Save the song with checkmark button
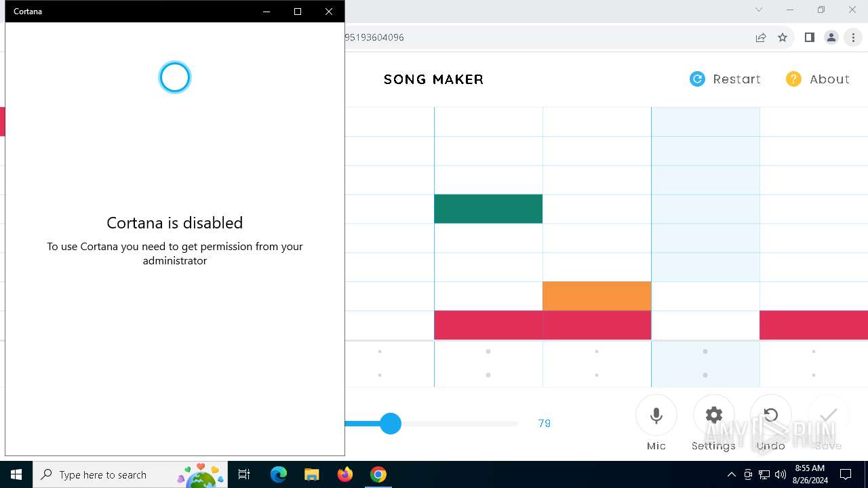This screenshot has height=488, width=868. pos(829,415)
